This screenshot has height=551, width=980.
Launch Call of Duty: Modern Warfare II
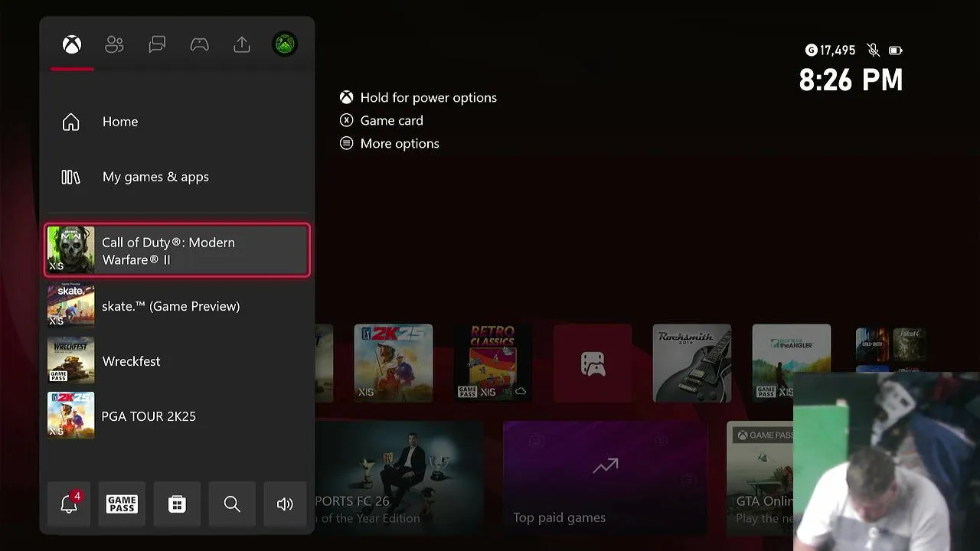178,250
